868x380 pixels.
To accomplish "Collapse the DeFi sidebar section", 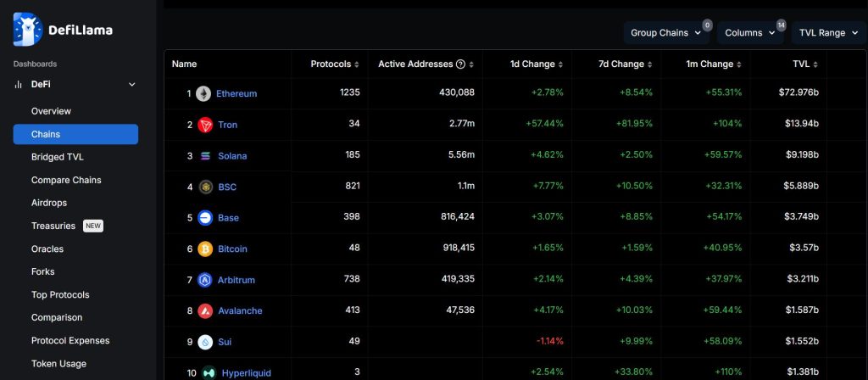I will [x=131, y=85].
